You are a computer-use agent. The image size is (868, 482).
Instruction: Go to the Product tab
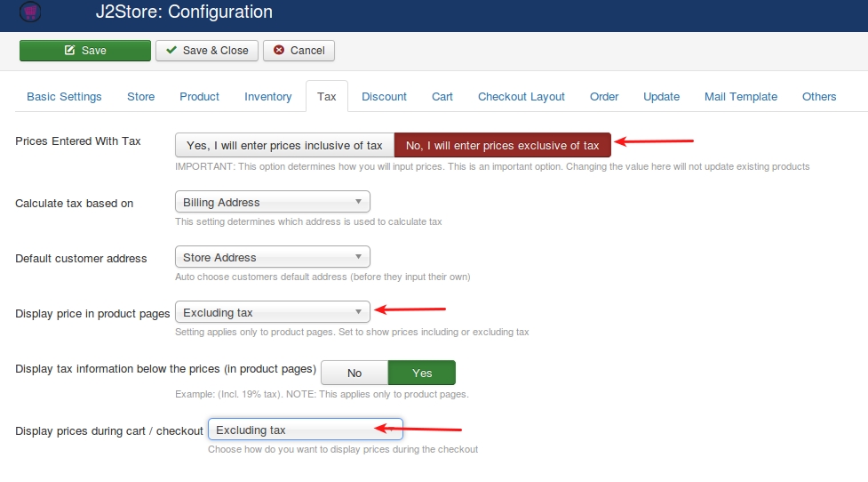pos(199,96)
